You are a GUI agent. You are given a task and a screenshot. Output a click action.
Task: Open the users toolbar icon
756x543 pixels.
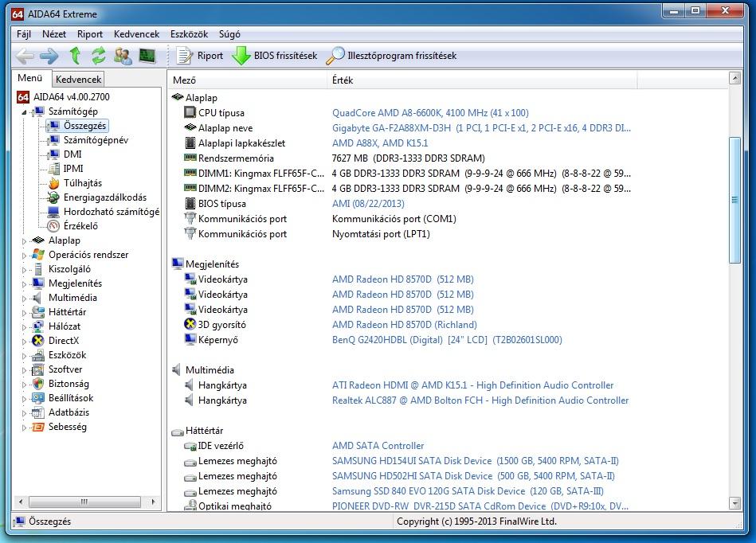(x=123, y=56)
